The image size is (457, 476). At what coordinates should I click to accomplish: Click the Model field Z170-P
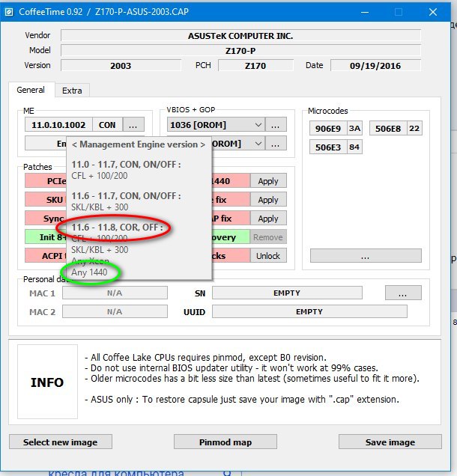[240, 51]
